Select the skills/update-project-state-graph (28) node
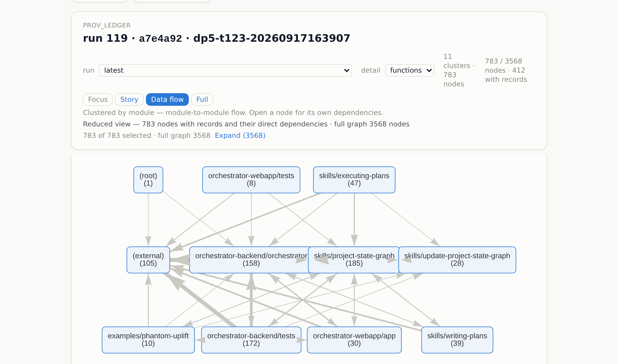Viewport: 618px width, 364px height. tap(457, 260)
